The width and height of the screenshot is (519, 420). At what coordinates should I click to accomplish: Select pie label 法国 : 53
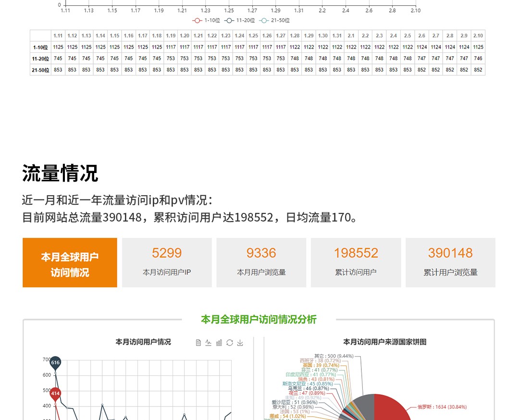295,412
